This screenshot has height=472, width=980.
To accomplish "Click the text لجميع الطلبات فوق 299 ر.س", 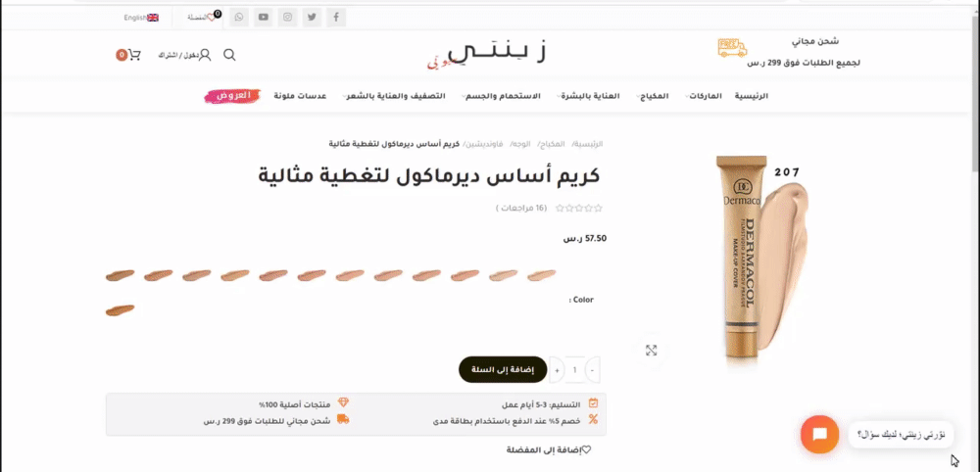I will [x=804, y=64].
